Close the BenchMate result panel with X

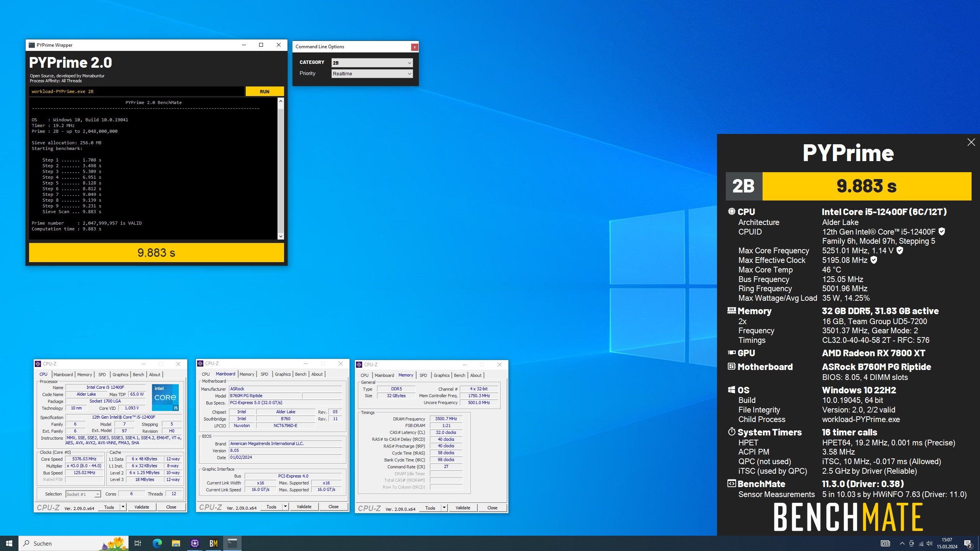pyautogui.click(x=971, y=142)
